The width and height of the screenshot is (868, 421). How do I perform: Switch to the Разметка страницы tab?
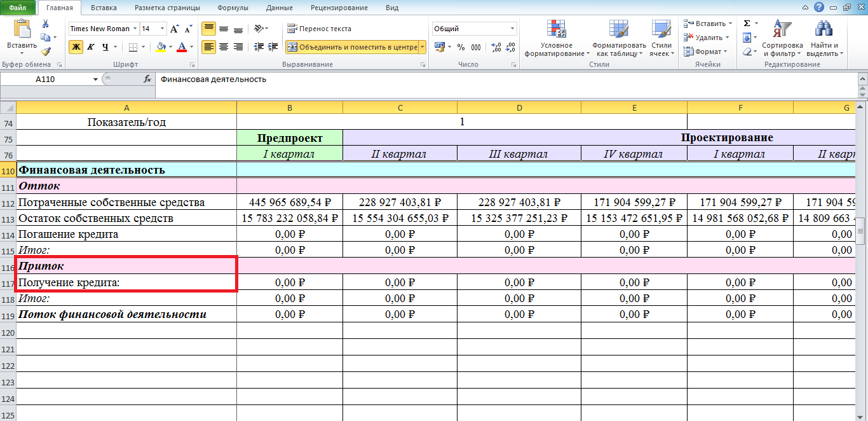click(x=168, y=8)
